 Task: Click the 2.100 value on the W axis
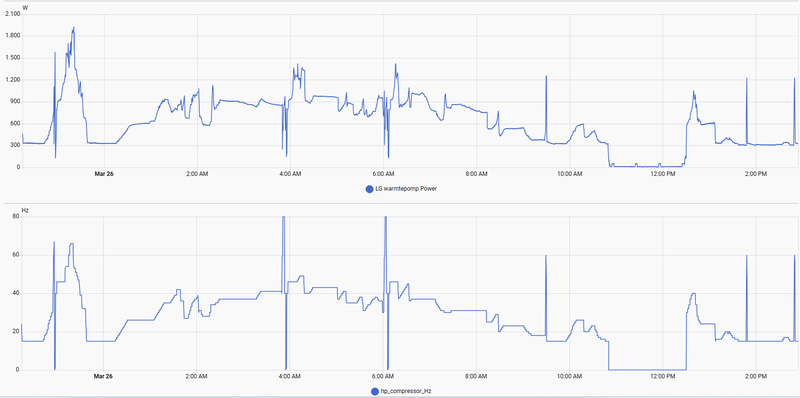click(12, 14)
